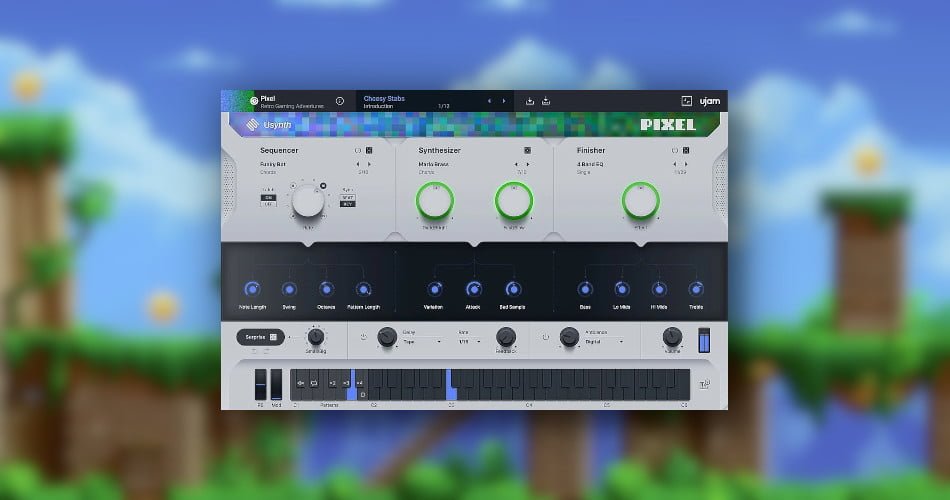Open the 4 Band EQ finisher preset list
This screenshot has width=950, height=500.
pyautogui.click(x=590, y=164)
